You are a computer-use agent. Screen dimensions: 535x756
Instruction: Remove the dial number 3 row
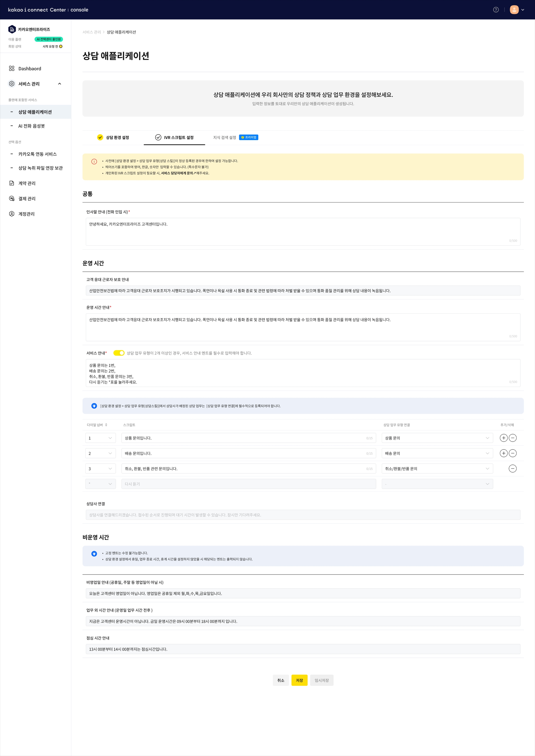click(x=513, y=468)
